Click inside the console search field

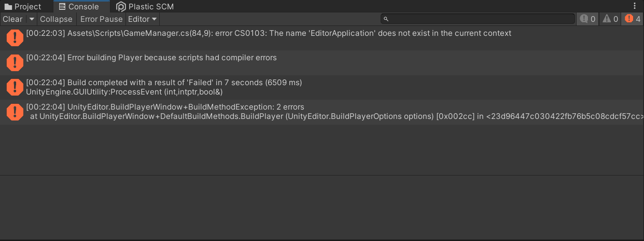[478, 19]
